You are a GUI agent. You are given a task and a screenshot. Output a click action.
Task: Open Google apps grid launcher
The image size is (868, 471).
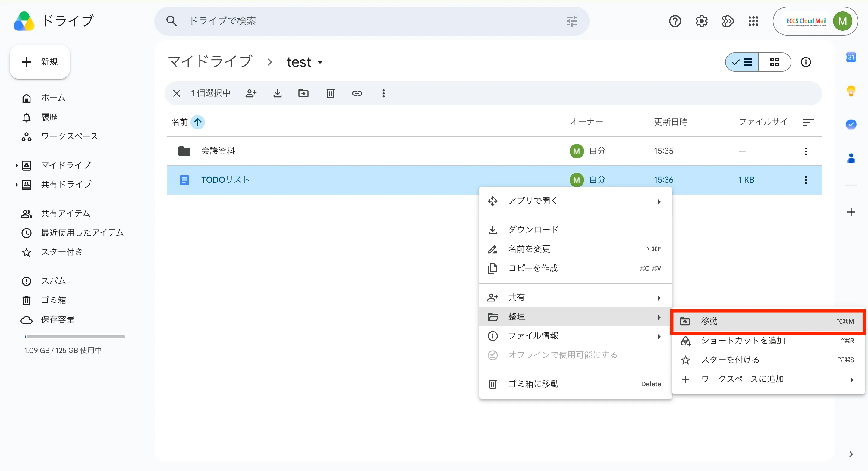pyautogui.click(x=753, y=21)
